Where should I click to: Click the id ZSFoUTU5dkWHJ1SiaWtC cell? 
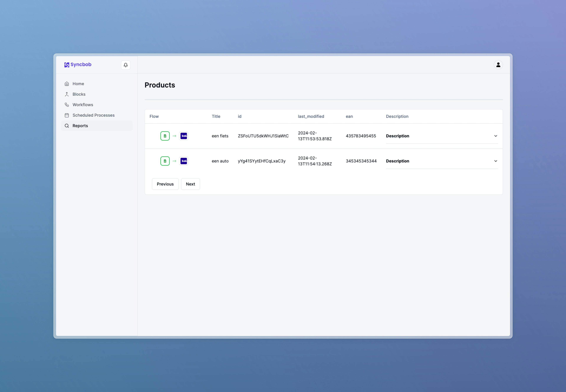click(263, 136)
